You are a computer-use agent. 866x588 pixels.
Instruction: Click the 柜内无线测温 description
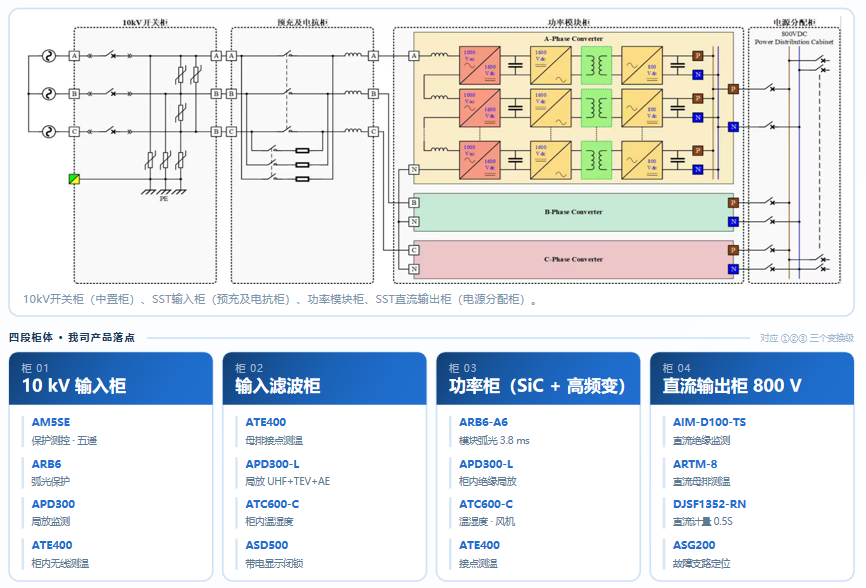tap(60, 564)
